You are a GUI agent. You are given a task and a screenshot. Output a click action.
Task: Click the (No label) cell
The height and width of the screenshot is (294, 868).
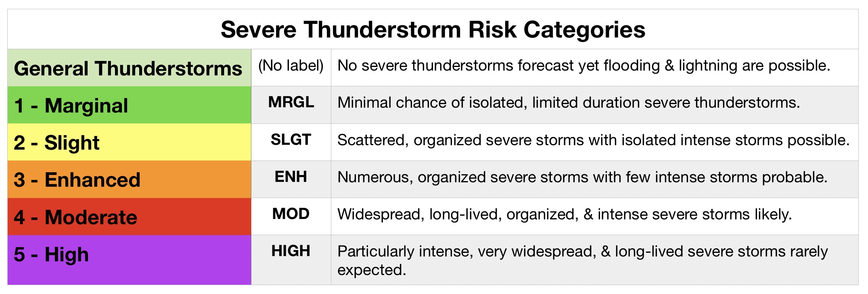click(x=291, y=66)
